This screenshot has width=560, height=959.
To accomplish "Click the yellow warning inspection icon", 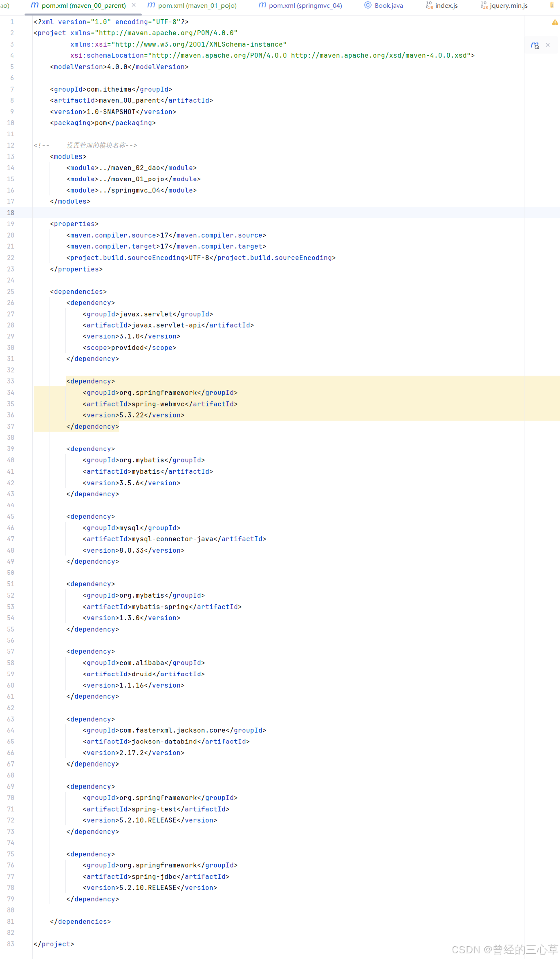I will 555,22.
